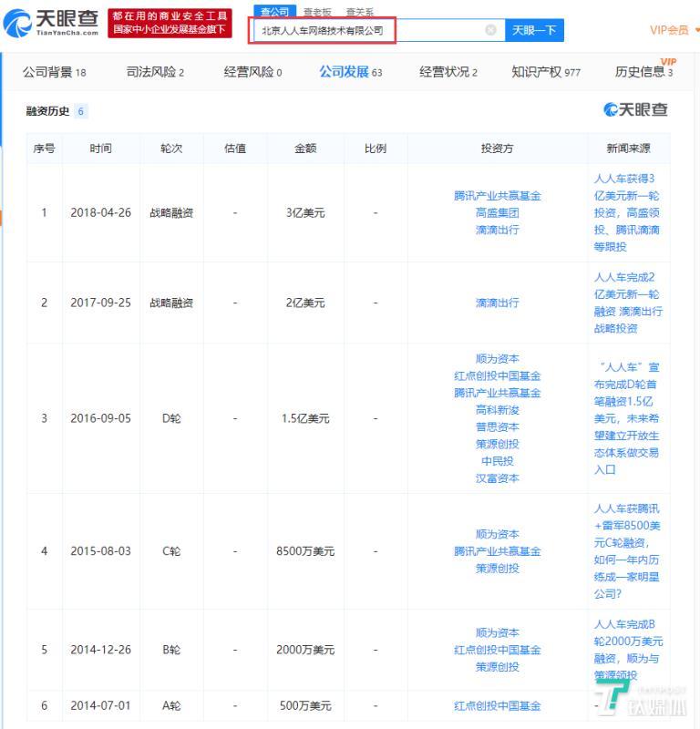This screenshot has width=700, height=729.
Task: Select the 司法风险 2 section tab
Action: point(155,72)
